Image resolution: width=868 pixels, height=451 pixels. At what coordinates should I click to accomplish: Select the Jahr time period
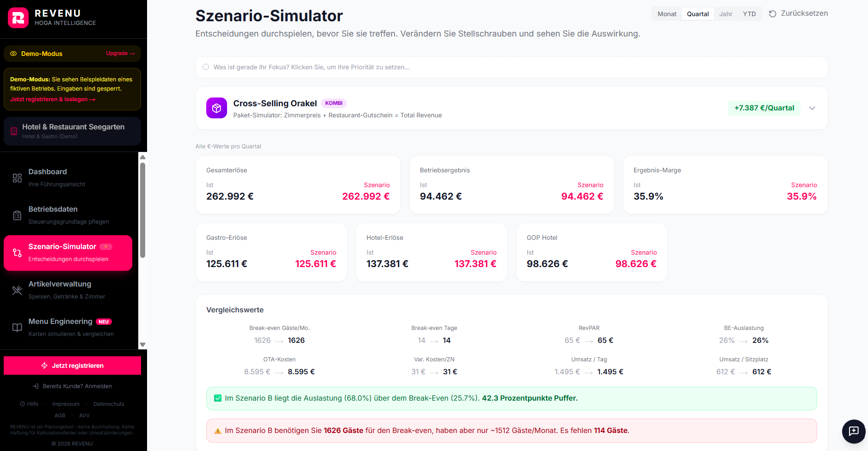726,13
